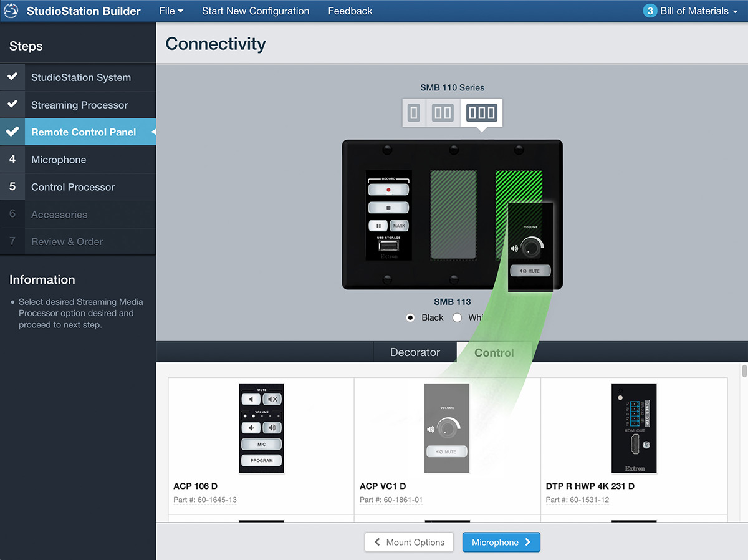This screenshot has width=748, height=560.
Task: Click the MUTE button on dragged module
Action: pyautogui.click(x=530, y=271)
